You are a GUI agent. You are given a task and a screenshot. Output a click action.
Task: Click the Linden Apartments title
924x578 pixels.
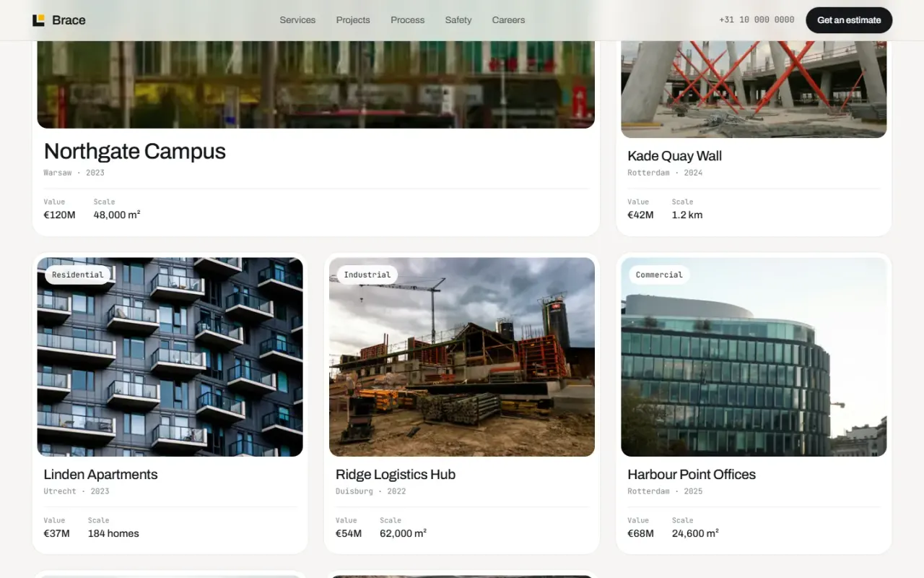point(100,475)
